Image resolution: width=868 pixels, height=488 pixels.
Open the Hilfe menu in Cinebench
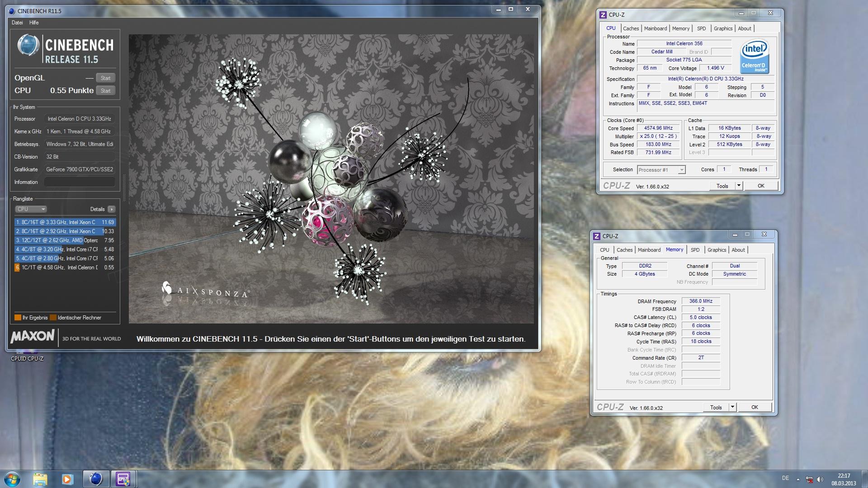[34, 23]
